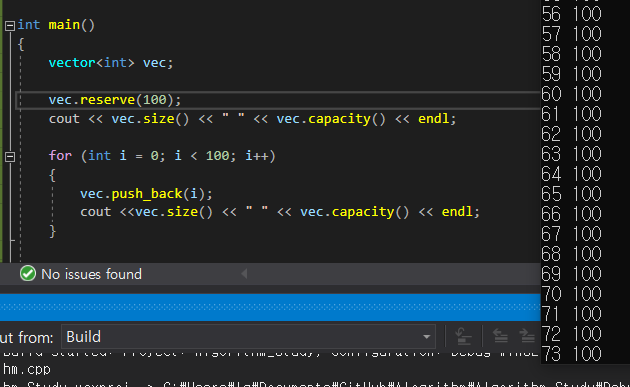The height and width of the screenshot is (387, 630).
Task: Click the green No issues found check icon
Action: click(x=28, y=274)
